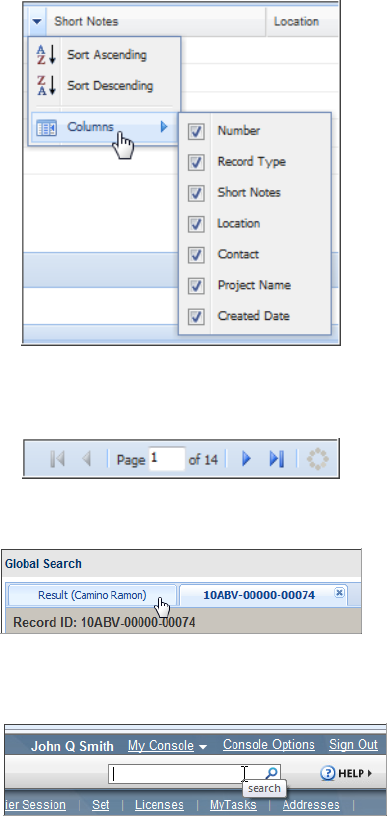The height and width of the screenshot is (816, 387).
Task: Switch to the Result (Camino Ramon) tab
Action: coord(92,595)
